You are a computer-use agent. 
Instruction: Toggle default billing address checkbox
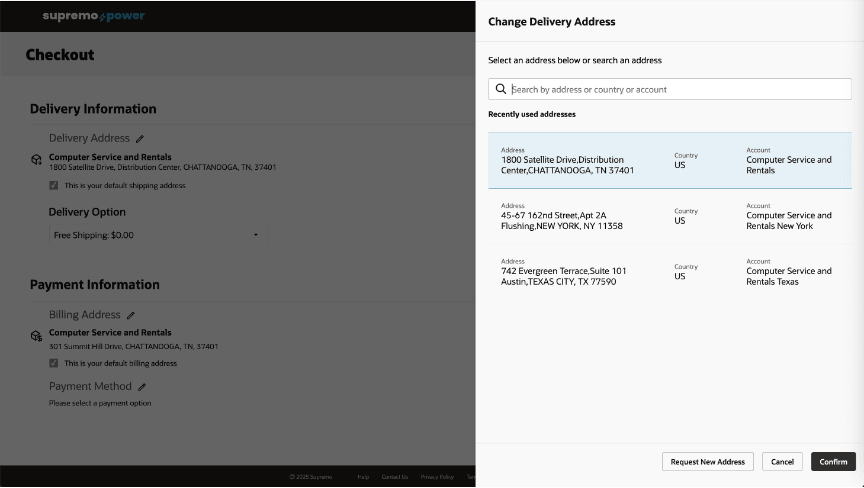click(x=53, y=364)
